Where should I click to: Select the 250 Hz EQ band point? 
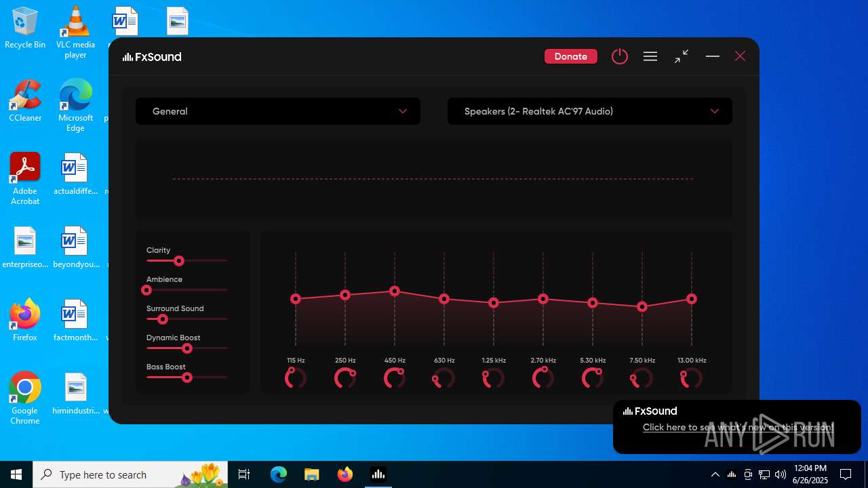(x=345, y=295)
